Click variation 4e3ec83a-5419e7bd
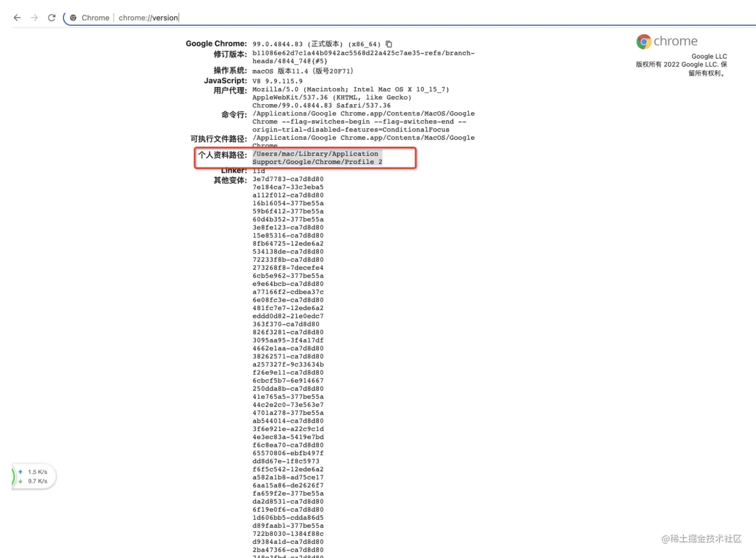 (x=288, y=437)
